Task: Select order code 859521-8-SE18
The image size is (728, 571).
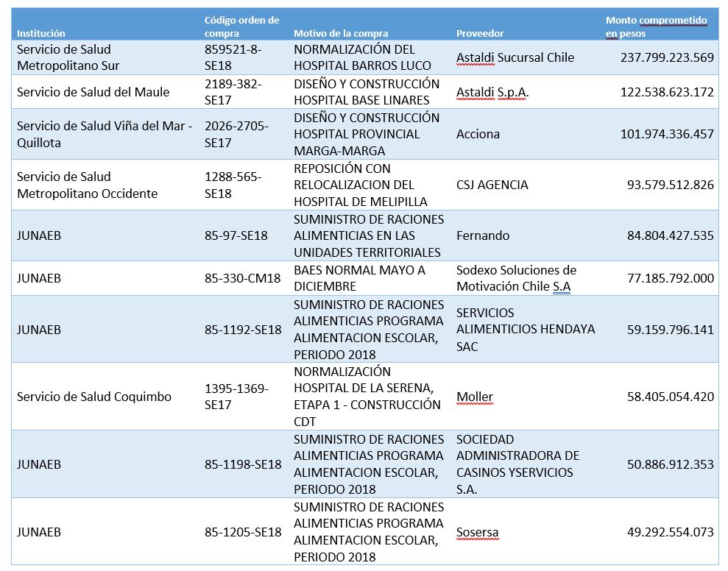Action: (233, 57)
